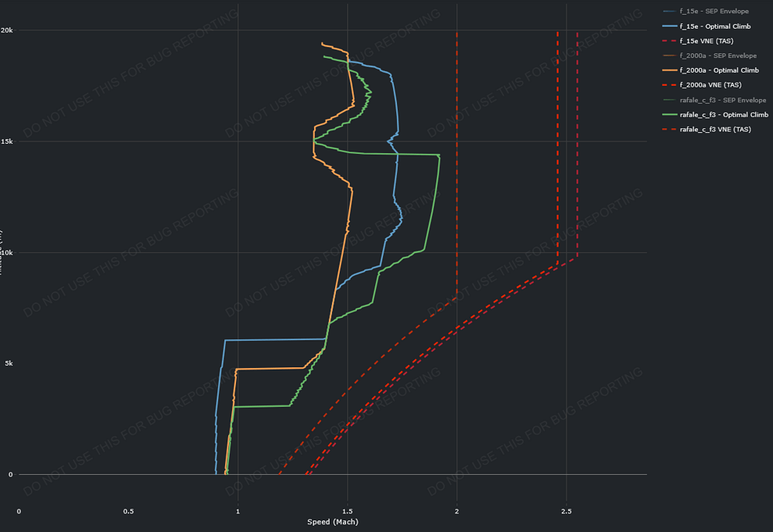Screen dimensions: 773x532
Task: Toggle f_15e VNE (TAS) legend entry
Action: point(699,41)
